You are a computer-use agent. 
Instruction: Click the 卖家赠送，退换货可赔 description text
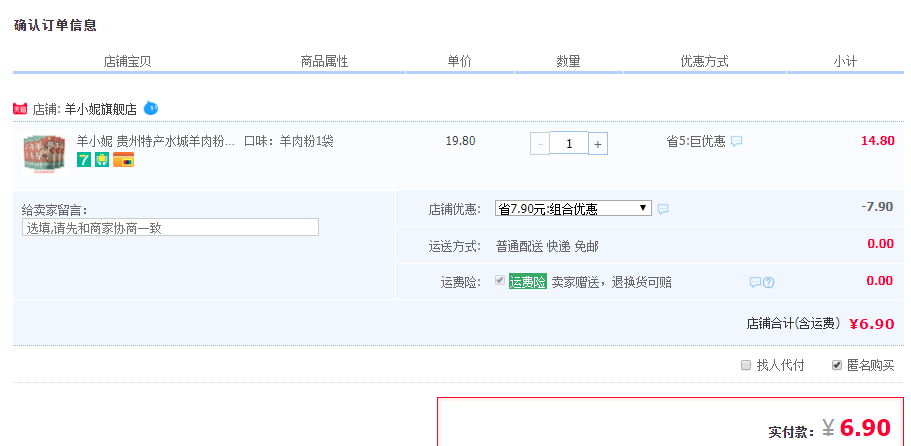(611, 282)
